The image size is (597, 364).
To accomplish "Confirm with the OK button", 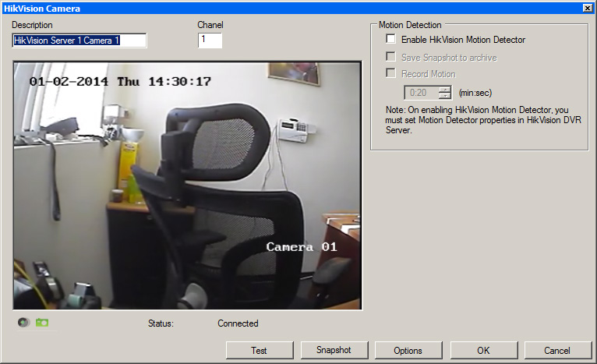I will [x=484, y=350].
